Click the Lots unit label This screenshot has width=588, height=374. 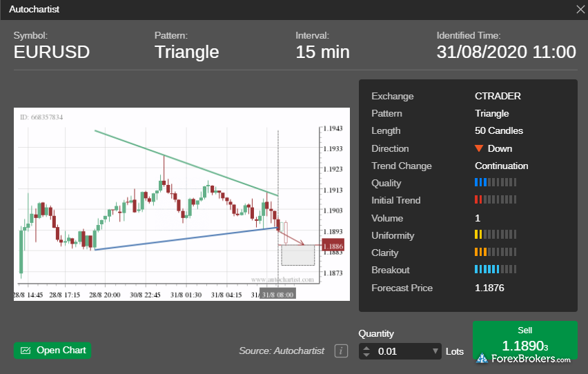[x=455, y=351]
